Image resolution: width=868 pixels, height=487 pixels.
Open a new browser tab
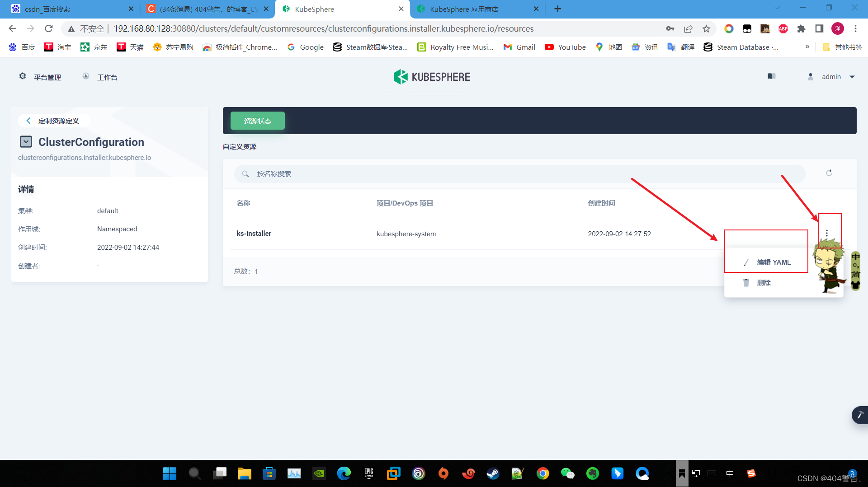[558, 9]
